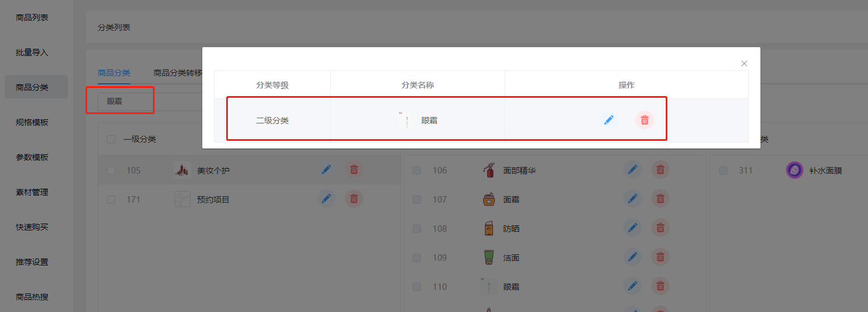Screen dimensions: 868x312
Task: Edit the 面部精华 category (106)
Action: click(633, 170)
